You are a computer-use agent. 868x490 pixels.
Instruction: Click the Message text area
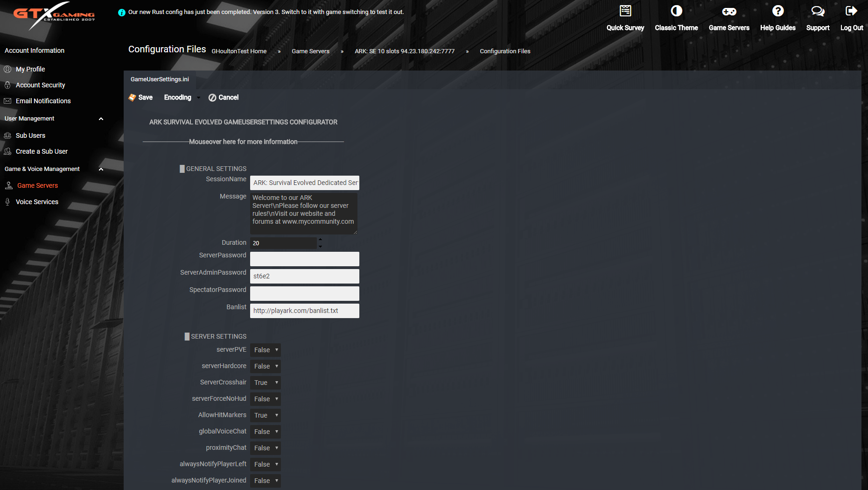coord(304,213)
